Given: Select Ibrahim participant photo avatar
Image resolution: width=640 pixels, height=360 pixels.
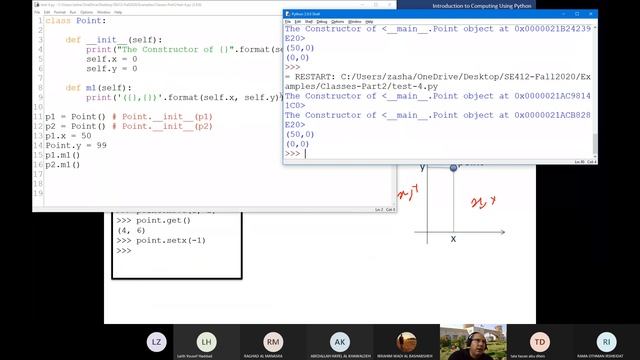Looking at the screenshot, I should pos(406,342).
